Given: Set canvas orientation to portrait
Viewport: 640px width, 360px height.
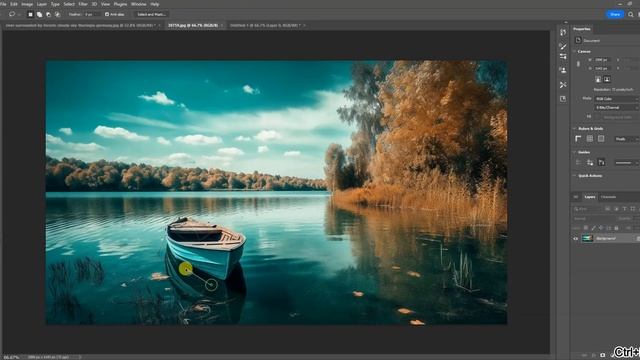Looking at the screenshot, I should [598, 79].
